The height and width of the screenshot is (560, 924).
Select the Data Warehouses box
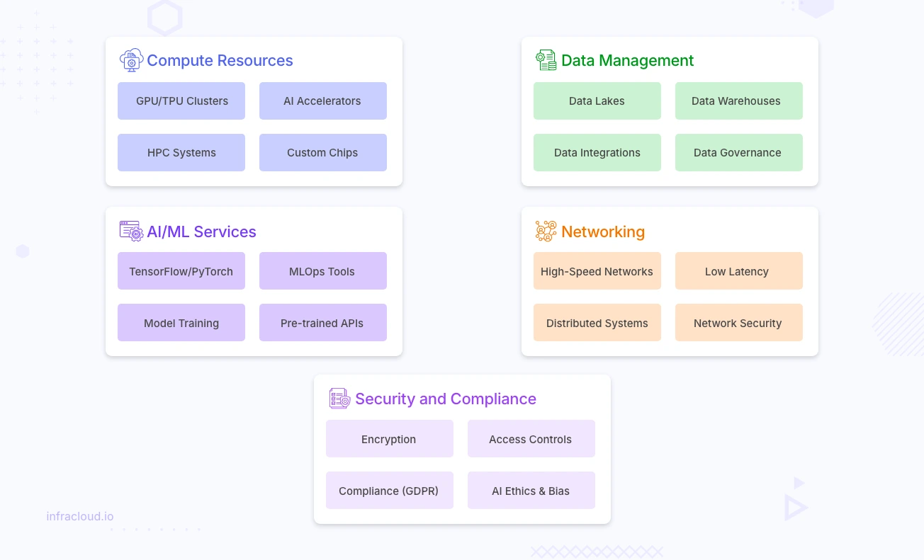tap(739, 101)
